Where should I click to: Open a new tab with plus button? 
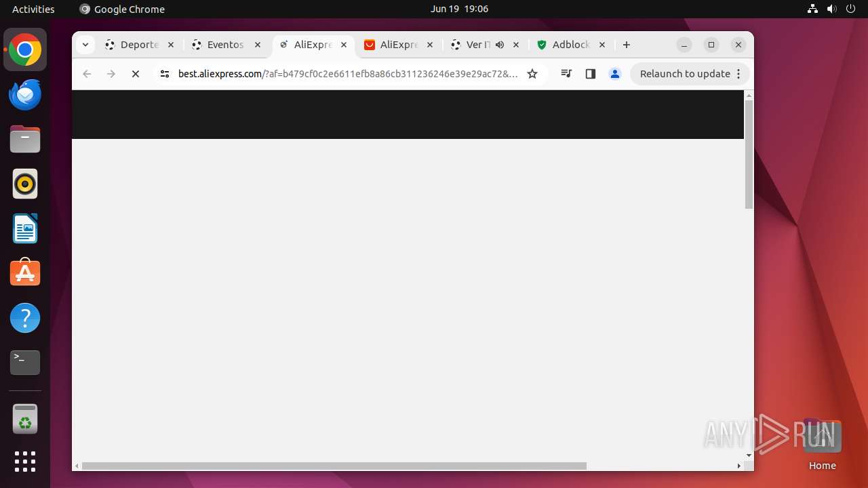(627, 45)
